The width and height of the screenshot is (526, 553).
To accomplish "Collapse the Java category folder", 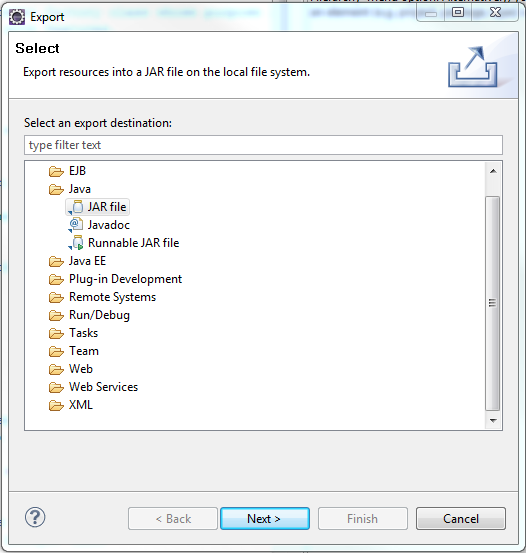I will [56, 189].
